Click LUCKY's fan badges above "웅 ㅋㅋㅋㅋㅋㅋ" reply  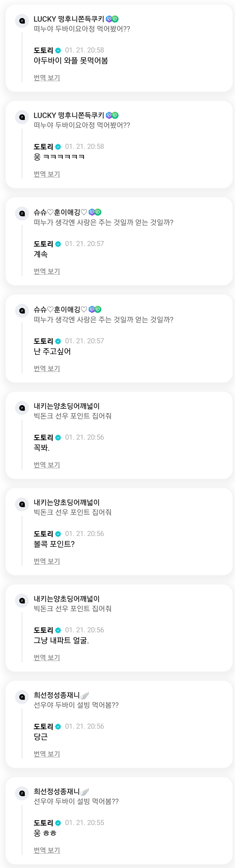coord(112,115)
